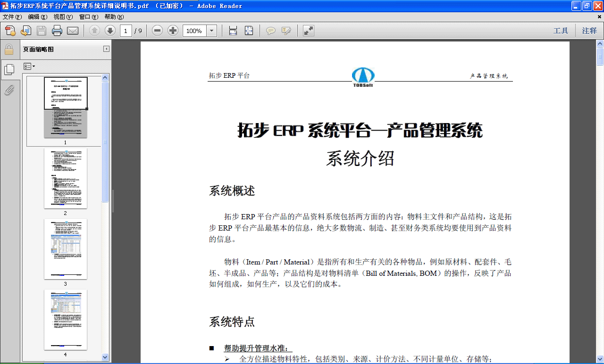Viewport: 604px width, 364px height.
Task: Click the email/share document icon
Action: (x=72, y=30)
